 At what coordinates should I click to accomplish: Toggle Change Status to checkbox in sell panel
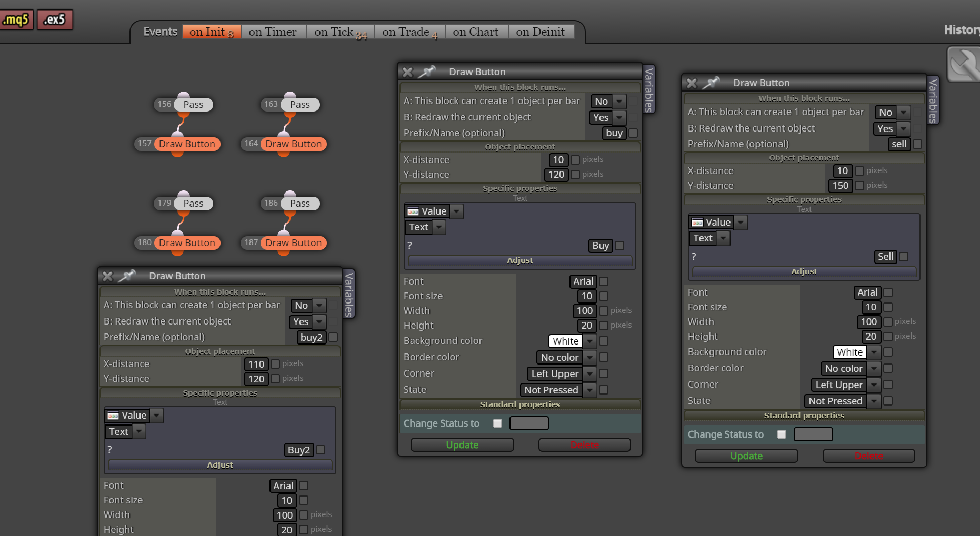point(782,434)
